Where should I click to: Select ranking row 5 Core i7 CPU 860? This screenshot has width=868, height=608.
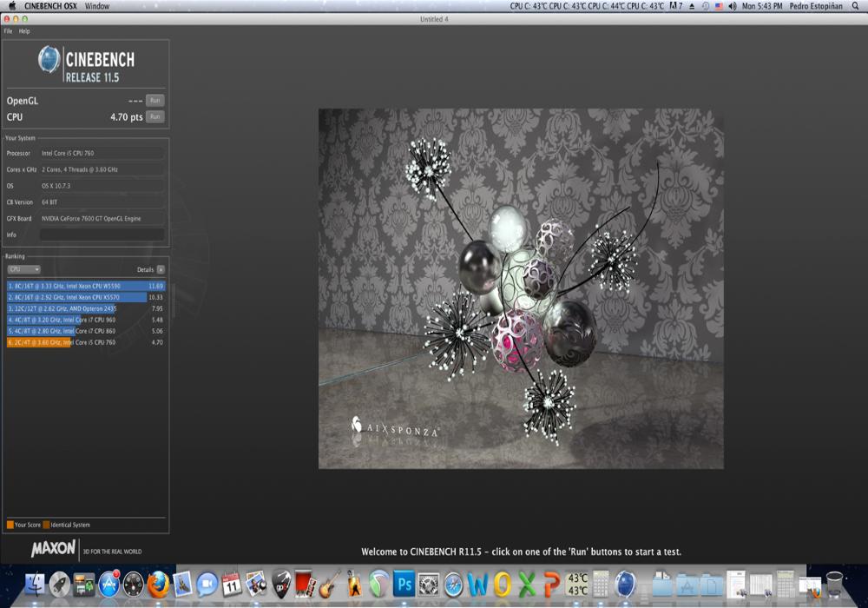pyautogui.click(x=85, y=331)
